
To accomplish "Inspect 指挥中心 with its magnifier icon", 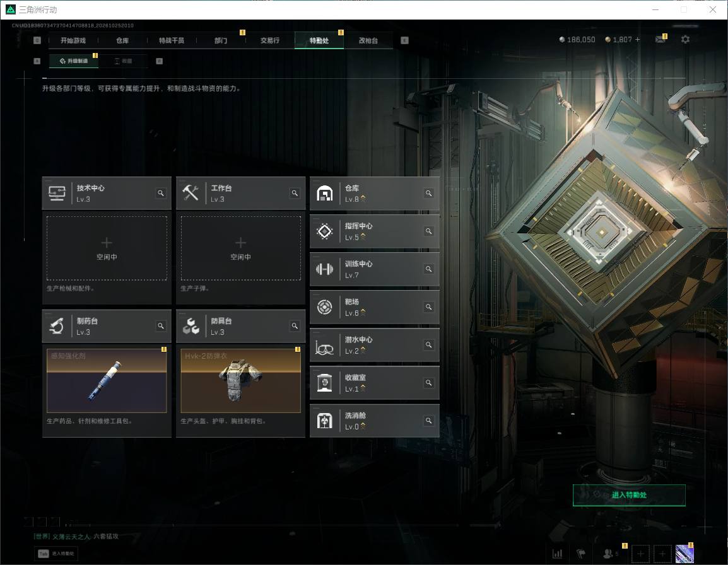I will click(428, 231).
